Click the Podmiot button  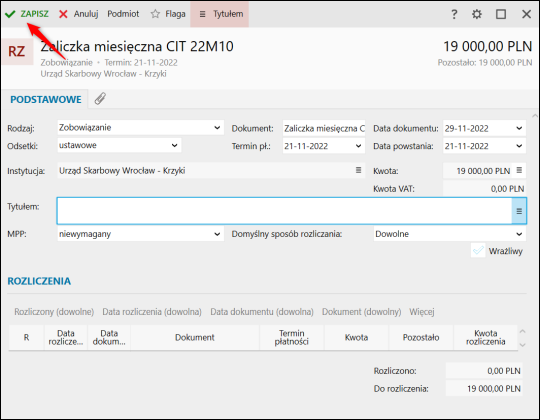coord(123,14)
